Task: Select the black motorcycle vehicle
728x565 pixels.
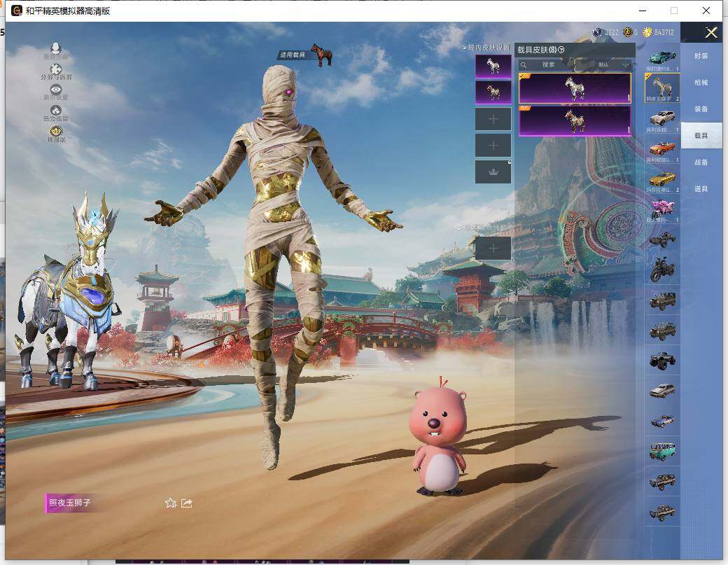Action: pos(662,270)
